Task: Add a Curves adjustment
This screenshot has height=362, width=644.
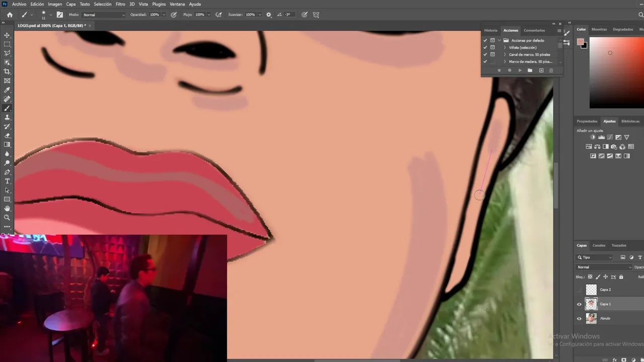Action: click(x=610, y=137)
